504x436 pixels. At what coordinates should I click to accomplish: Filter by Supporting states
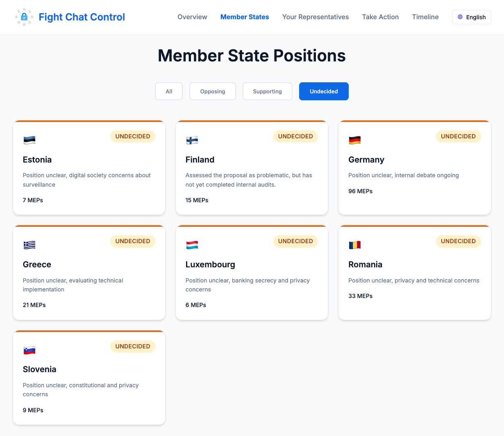268,91
